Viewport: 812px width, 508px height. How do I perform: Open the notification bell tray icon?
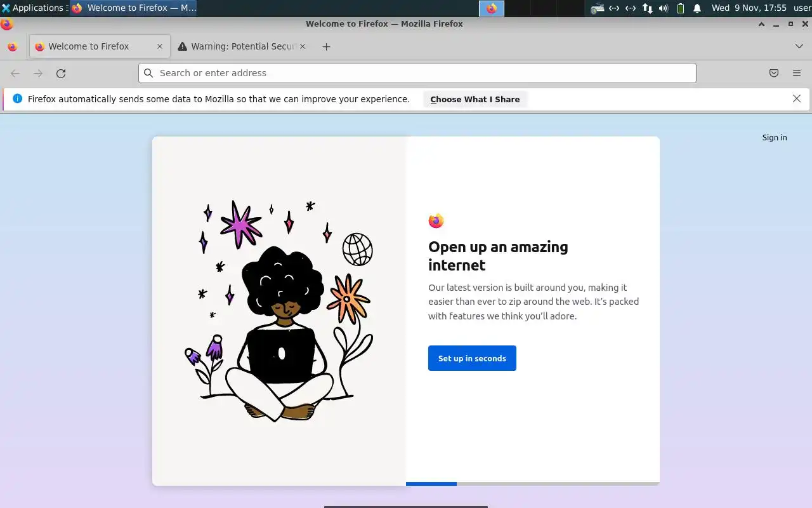click(x=697, y=8)
